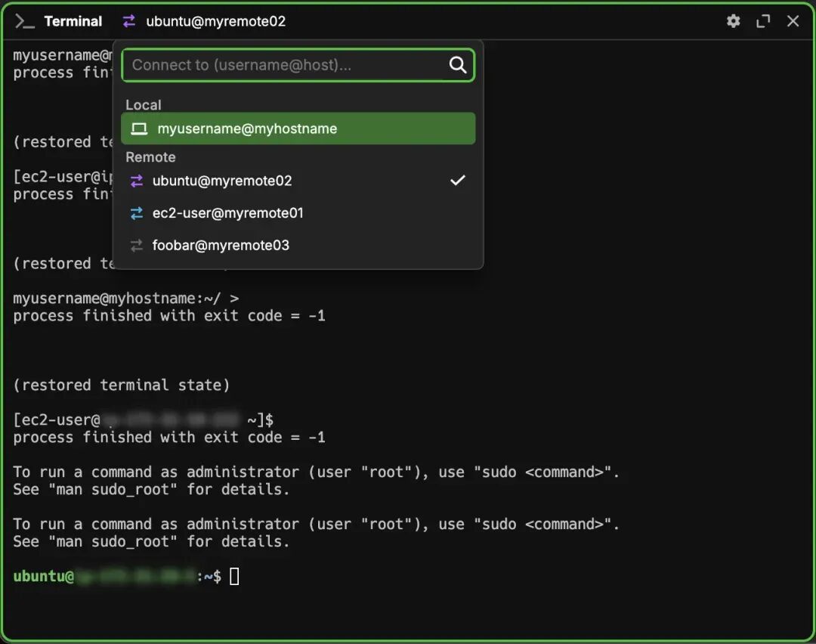Image resolution: width=816 pixels, height=644 pixels.
Task: Click the Terminal title label
Action: (73, 21)
